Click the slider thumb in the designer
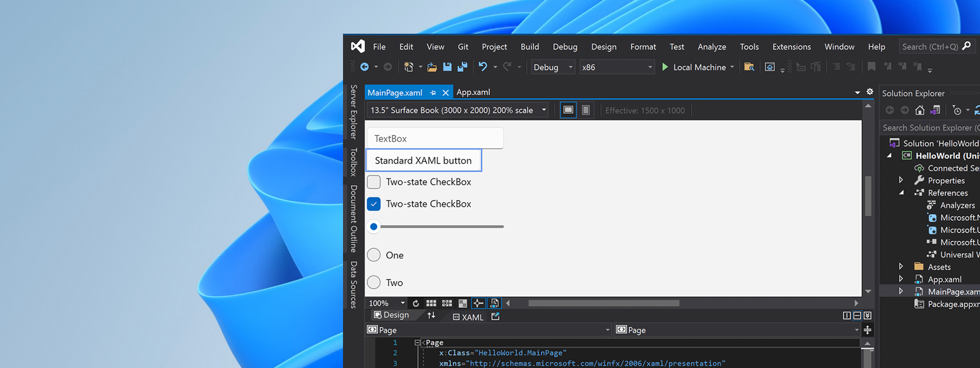The height and width of the screenshot is (368, 980). coord(374,226)
